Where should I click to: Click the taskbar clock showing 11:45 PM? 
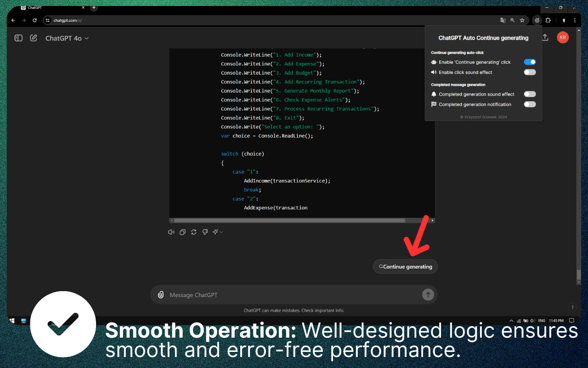[556, 321]
